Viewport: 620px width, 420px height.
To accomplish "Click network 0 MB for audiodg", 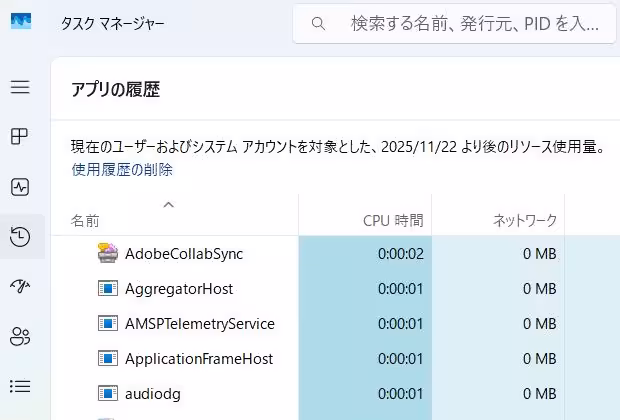I will [539, 394].
